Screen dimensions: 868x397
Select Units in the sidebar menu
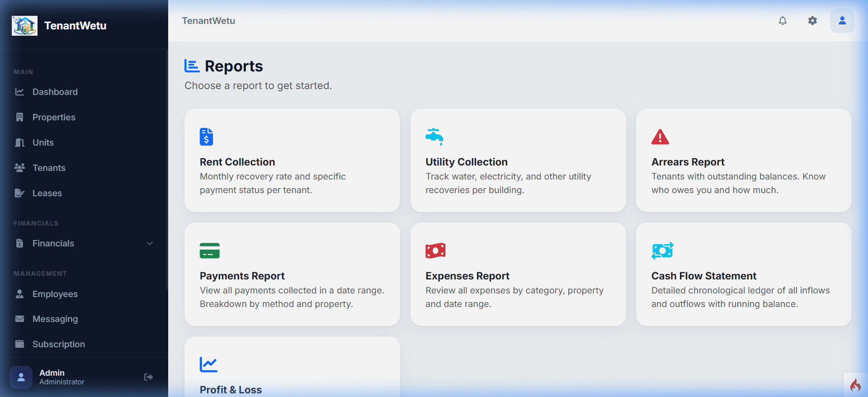(43, 142)
